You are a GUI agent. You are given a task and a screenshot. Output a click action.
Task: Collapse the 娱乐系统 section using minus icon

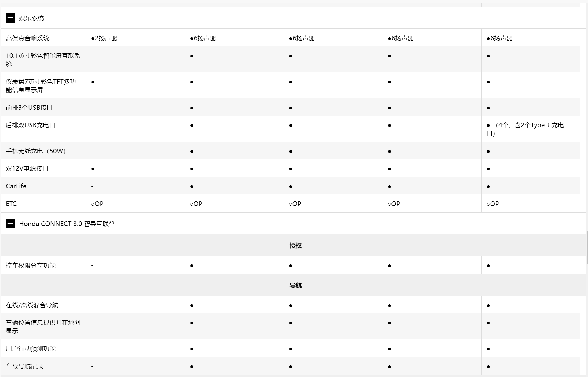tap(10, 18)
